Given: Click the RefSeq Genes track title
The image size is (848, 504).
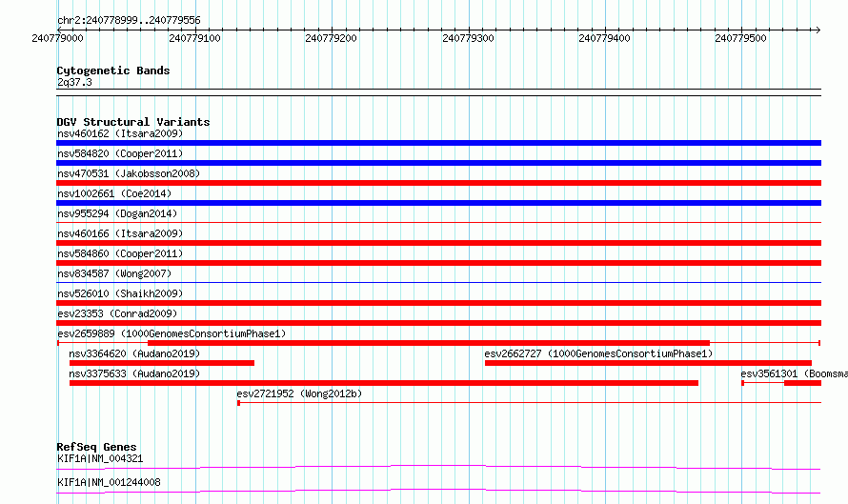Looking at the screenshot, I should pyautogui.click(x=96, y=447).
